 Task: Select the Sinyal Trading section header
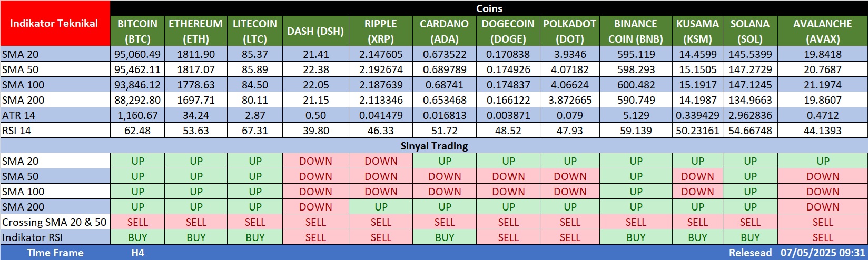click(434, 146)
